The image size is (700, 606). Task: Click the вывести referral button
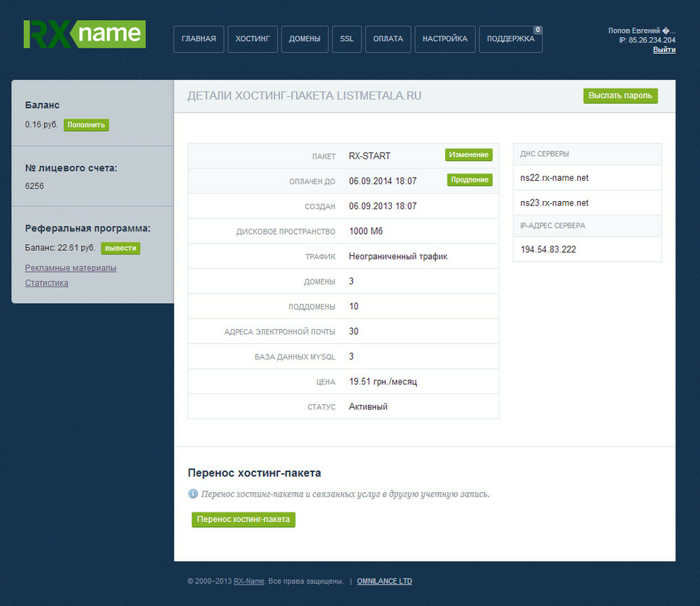point(121,248)
